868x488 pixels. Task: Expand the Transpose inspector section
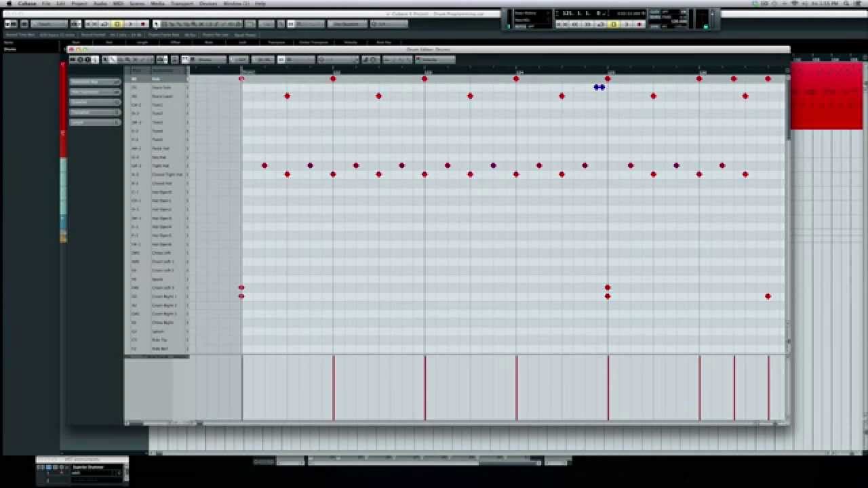95,112
